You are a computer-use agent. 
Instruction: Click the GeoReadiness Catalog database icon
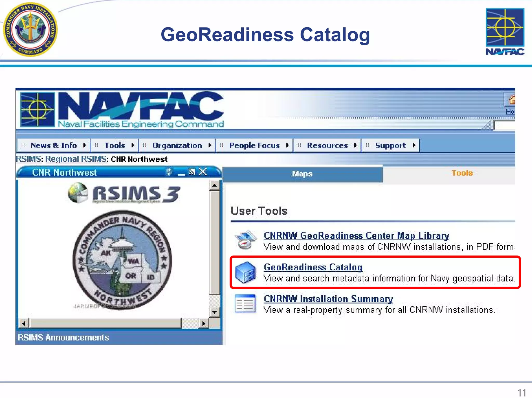(245, 272)
